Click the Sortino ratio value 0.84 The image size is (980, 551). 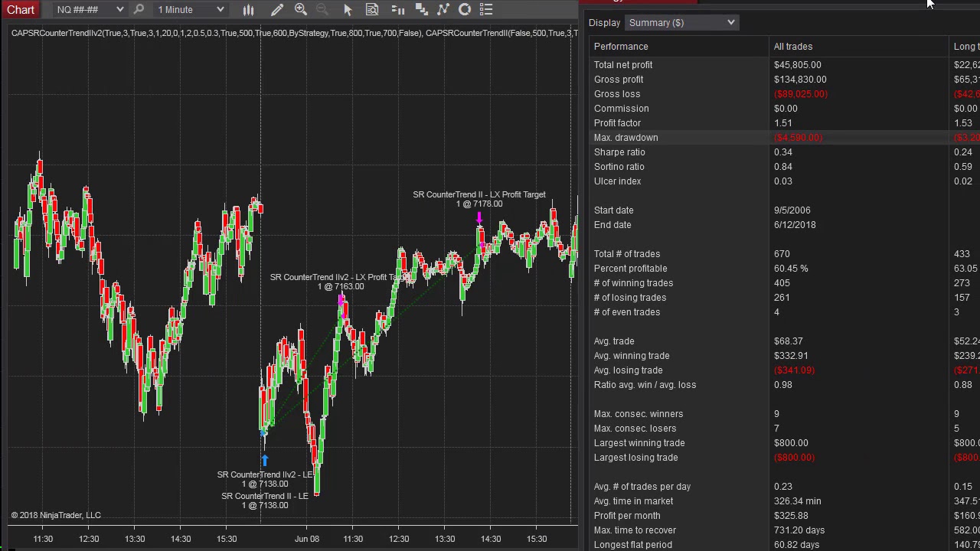coord(783,167)
